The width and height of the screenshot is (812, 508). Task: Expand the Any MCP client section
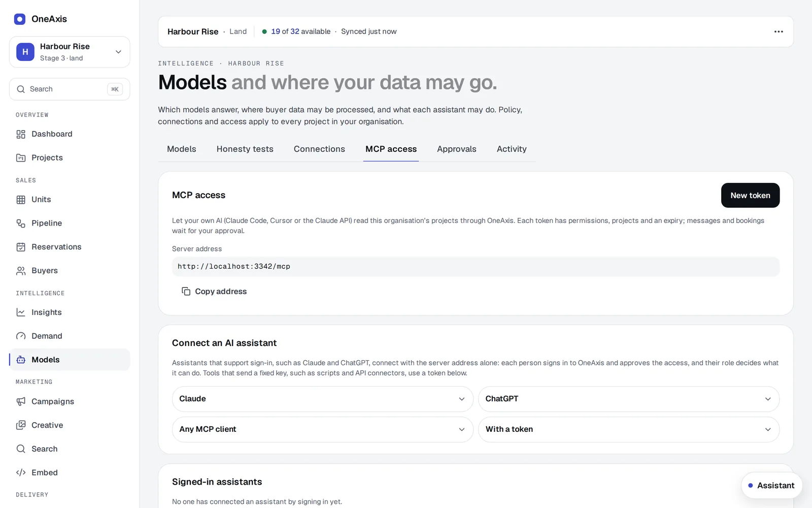point(322,430)
